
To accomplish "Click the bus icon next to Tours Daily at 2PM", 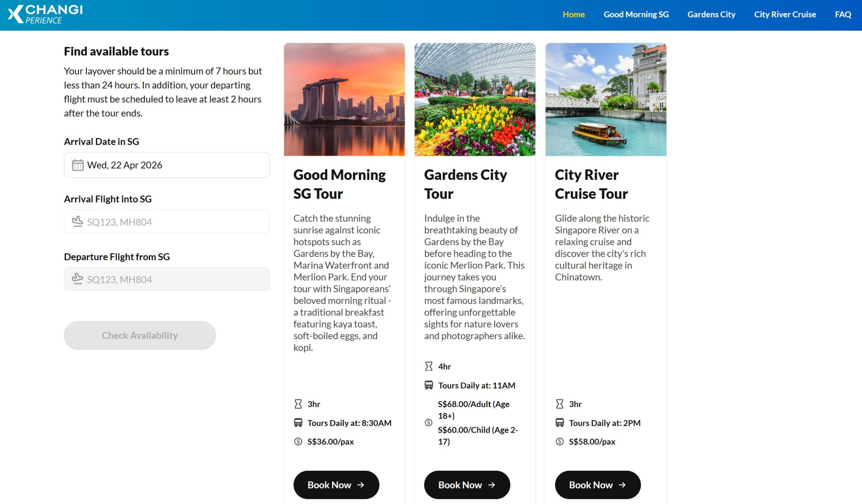I will coord(559,423).
